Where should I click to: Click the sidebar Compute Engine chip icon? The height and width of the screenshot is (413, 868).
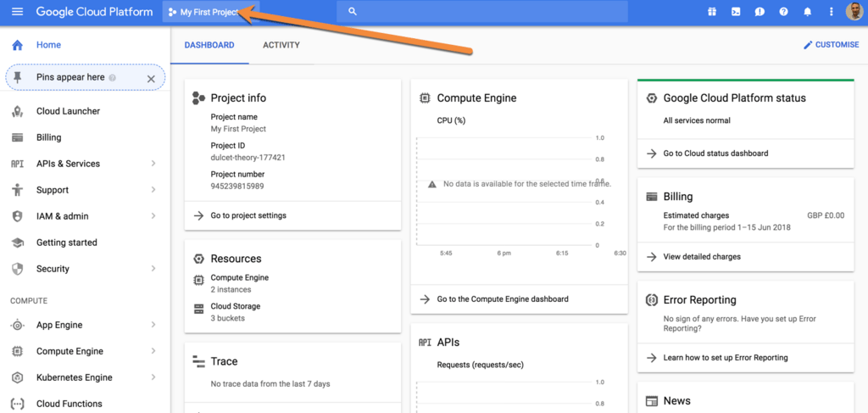[17, 351]
